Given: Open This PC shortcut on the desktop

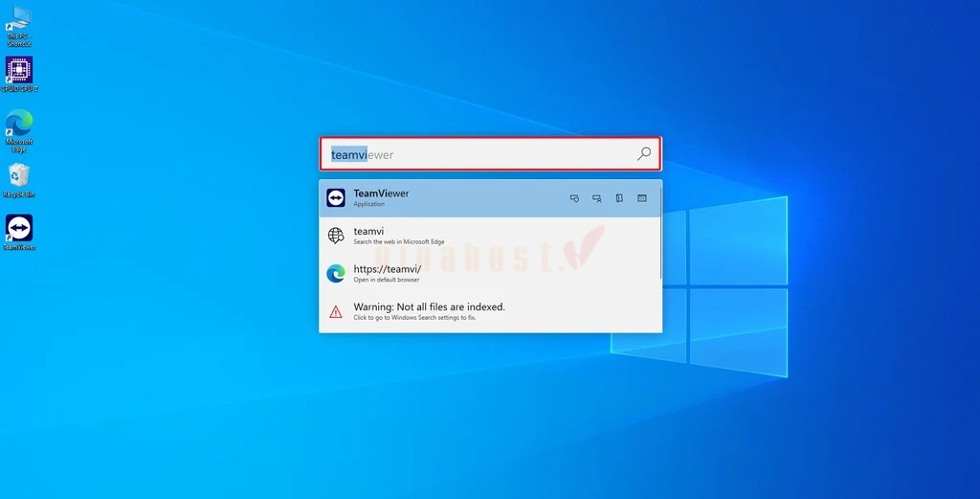Looking at the screenshot, I should 19,27.
